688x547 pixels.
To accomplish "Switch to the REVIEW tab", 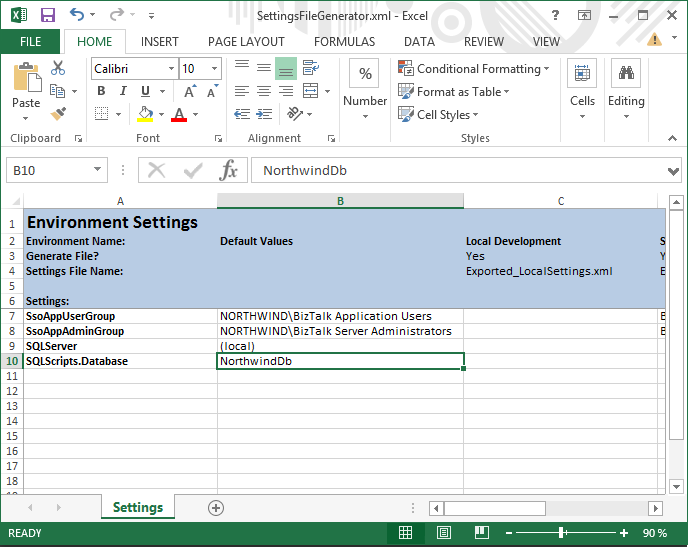I will (484, 42).
